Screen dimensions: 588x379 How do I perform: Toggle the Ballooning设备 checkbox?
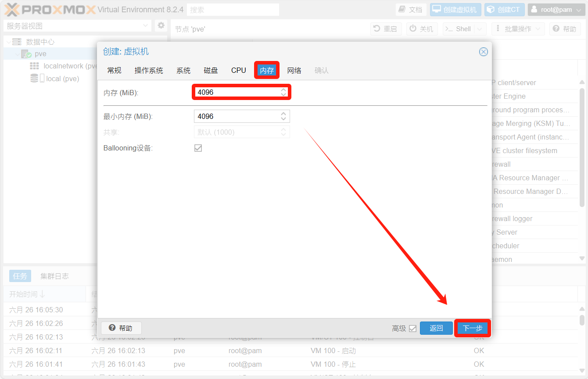[x=198, y=148]
